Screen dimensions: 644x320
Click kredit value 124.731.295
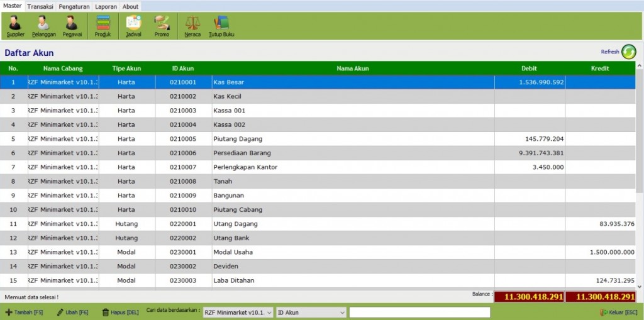point(615,280)
